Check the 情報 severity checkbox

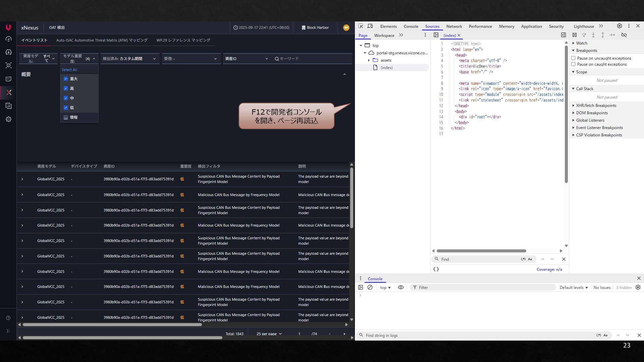pyautogui.click(x=66, y=118)
